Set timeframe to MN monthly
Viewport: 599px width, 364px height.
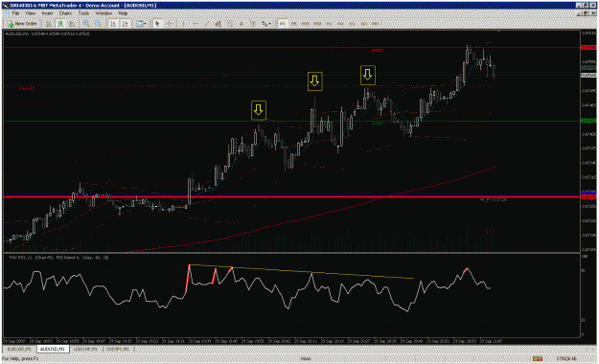[x=376, y=24]
